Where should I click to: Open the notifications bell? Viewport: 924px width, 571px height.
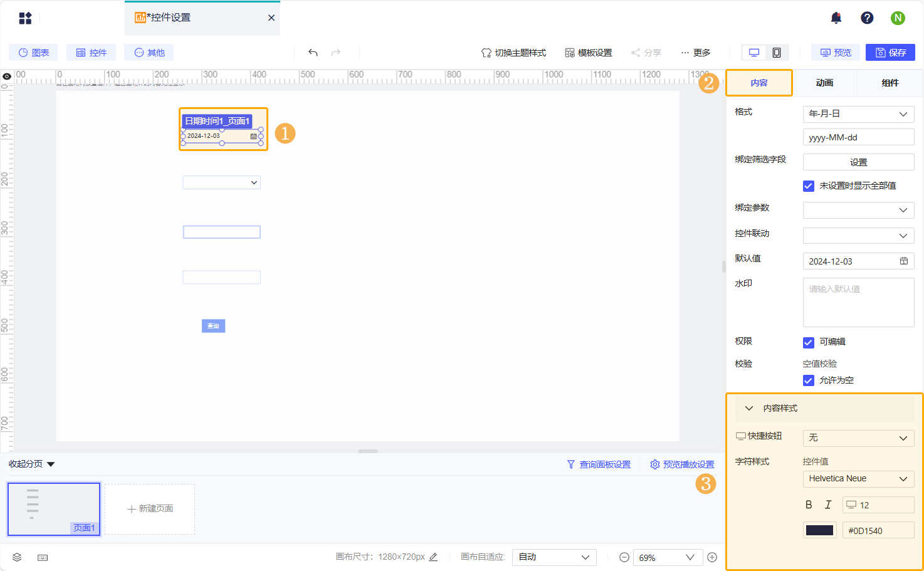(x=836, y=18)
